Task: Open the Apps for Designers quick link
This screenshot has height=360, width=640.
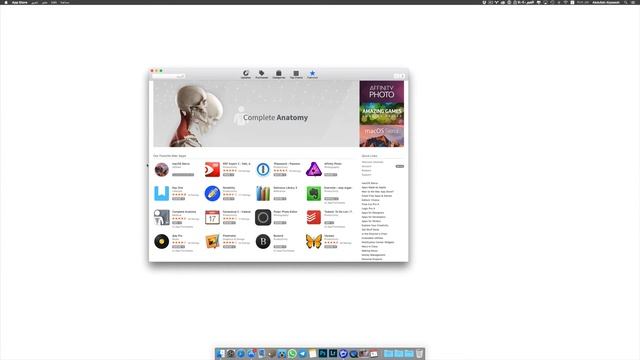Action: coord(373,213)
